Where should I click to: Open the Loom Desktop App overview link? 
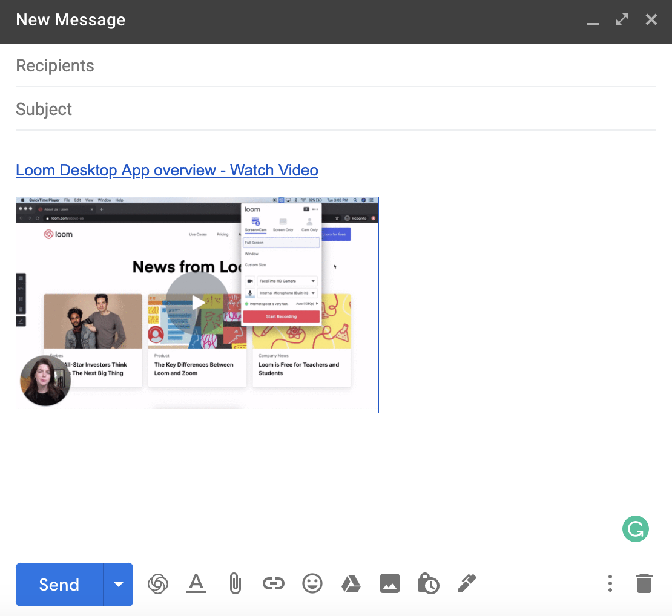point(167,170)
